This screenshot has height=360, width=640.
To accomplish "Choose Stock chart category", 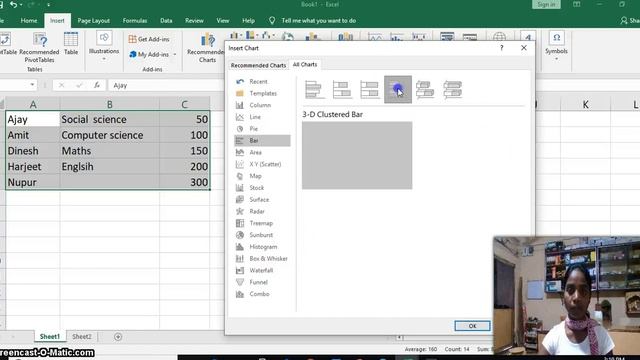I will point(262,188).
